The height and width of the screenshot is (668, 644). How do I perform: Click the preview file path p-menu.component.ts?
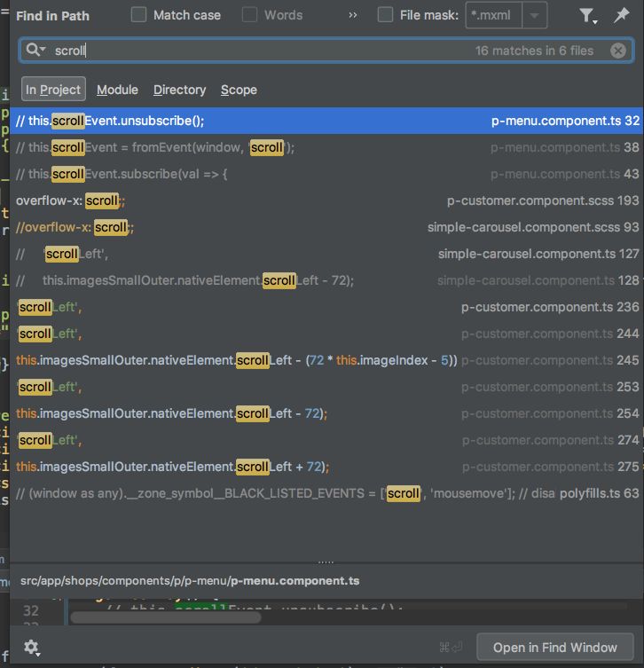[x=190, y=581]
